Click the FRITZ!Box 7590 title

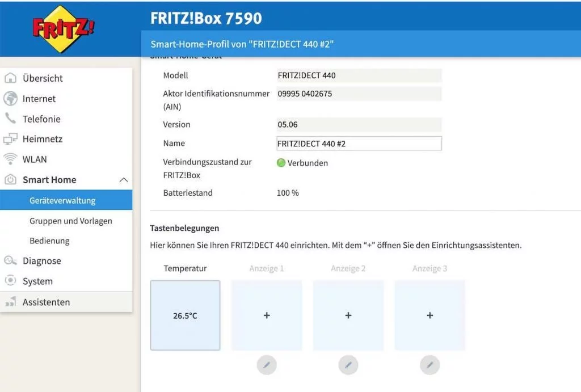206,18
